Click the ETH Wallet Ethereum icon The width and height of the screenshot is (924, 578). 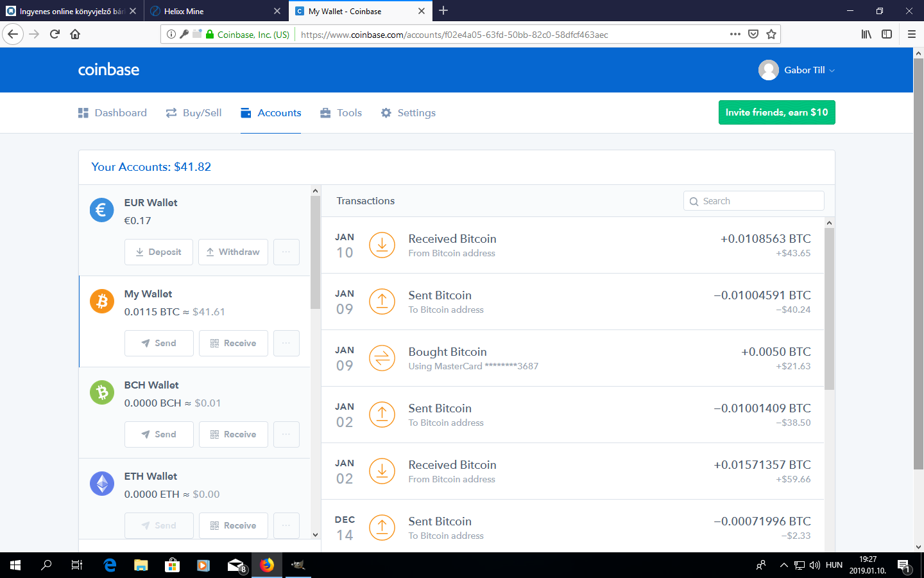pyautogui.click(x=101, y=484)
